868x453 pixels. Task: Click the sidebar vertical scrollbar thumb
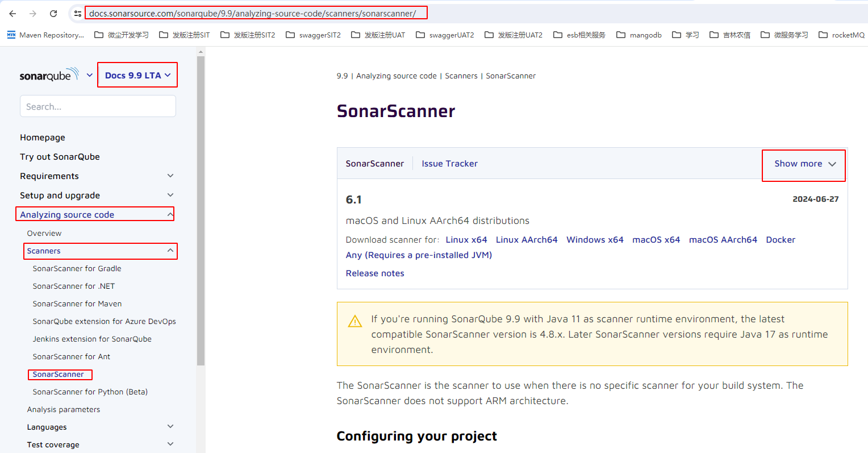[201, 210]
